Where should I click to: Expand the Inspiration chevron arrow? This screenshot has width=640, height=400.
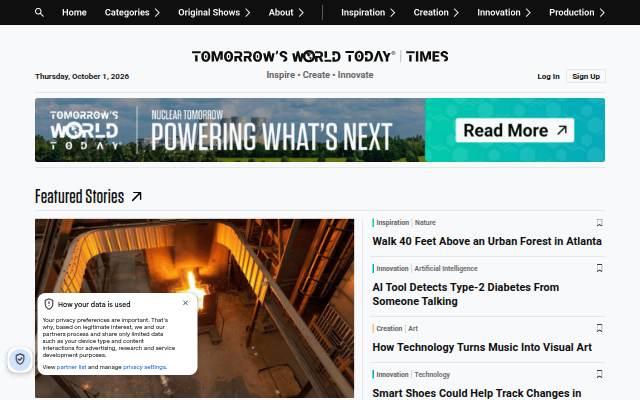(392, 13)
